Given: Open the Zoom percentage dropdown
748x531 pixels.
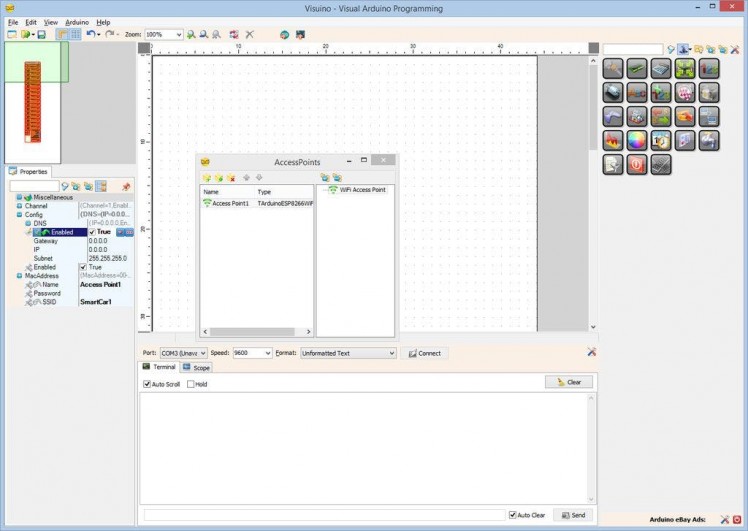Looking at the screenshot, I should [x=178, y=34].
